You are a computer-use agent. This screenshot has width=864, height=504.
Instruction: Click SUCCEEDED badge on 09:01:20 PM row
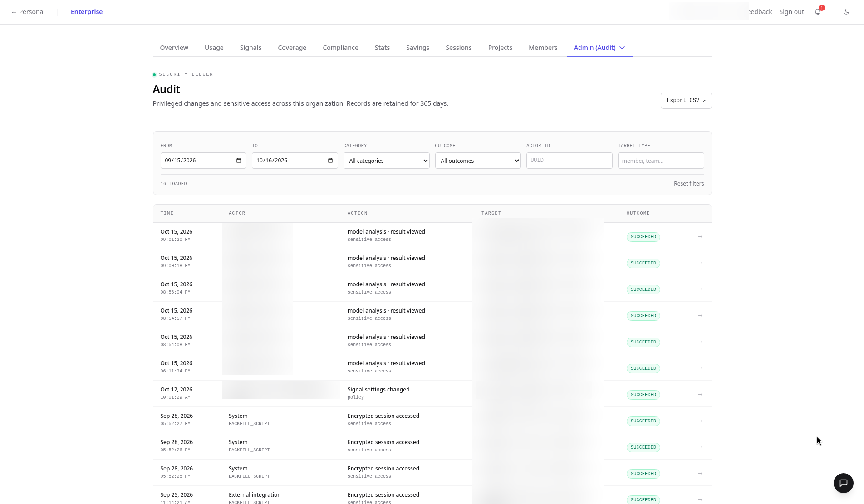[x=643, y=237]
